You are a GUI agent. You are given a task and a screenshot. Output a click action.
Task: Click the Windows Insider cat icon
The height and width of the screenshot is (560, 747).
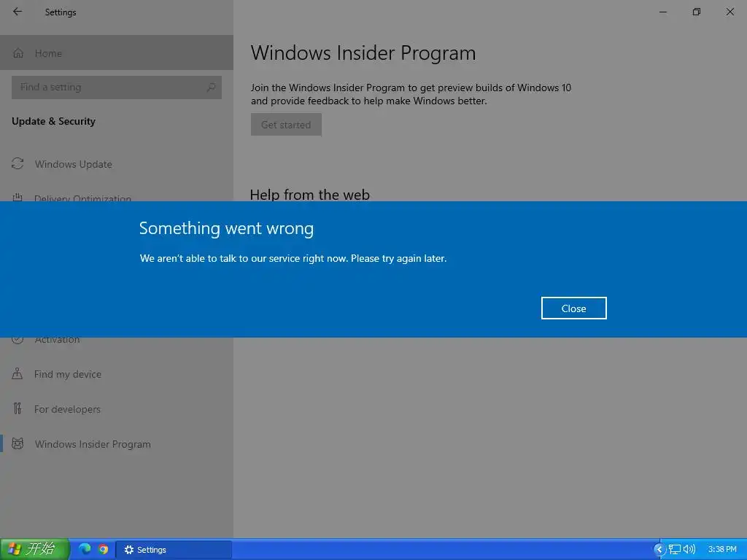click(18, 444)
